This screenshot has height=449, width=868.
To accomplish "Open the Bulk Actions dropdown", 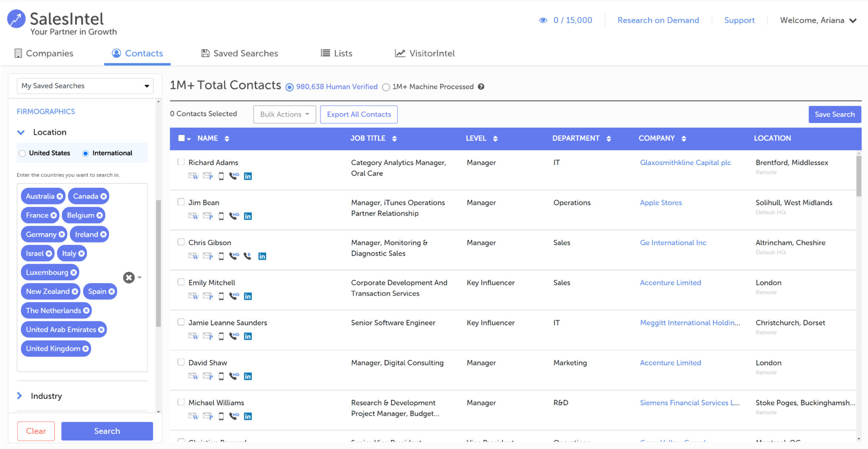I will pyautogui.click(x=284, y=114).
